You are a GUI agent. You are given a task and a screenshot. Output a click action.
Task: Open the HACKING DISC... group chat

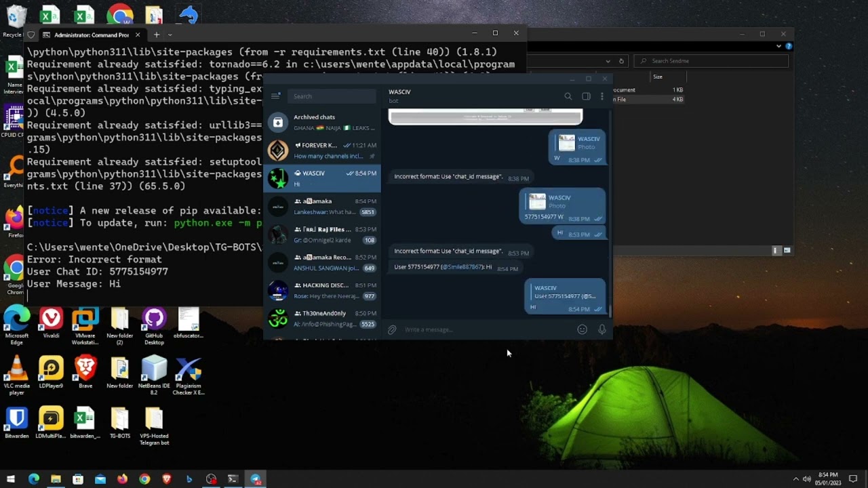pyautogui.click(x=322, y=290)
